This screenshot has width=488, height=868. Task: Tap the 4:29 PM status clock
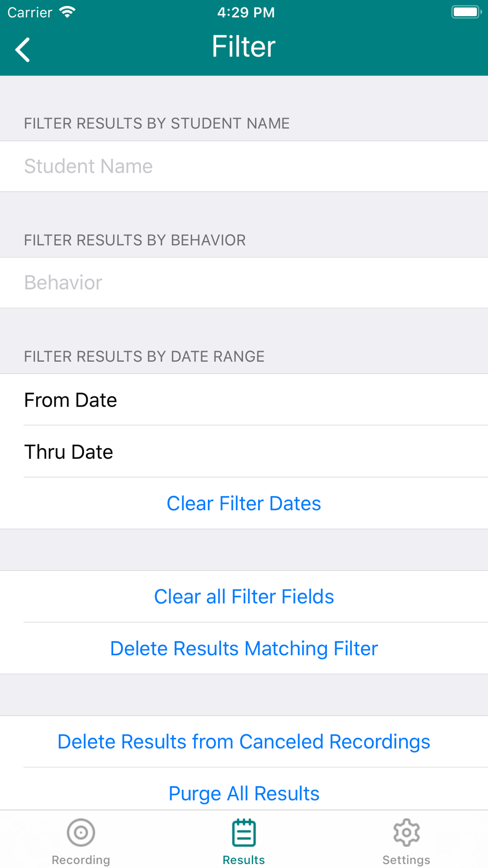click(246, 12)
